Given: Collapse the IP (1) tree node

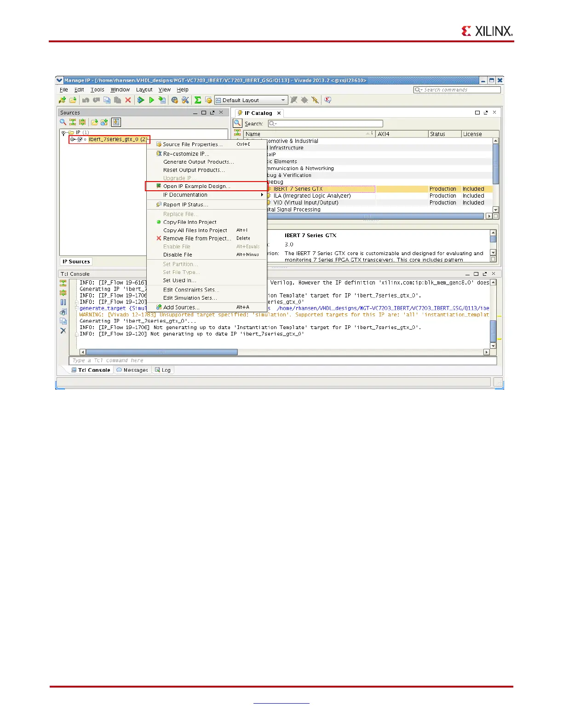Looking at the screenshot, I should (63, 133).
